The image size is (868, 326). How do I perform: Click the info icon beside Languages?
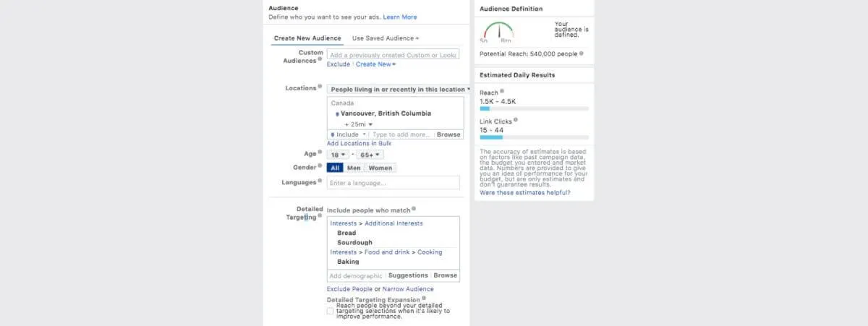(x=320, y=182)
